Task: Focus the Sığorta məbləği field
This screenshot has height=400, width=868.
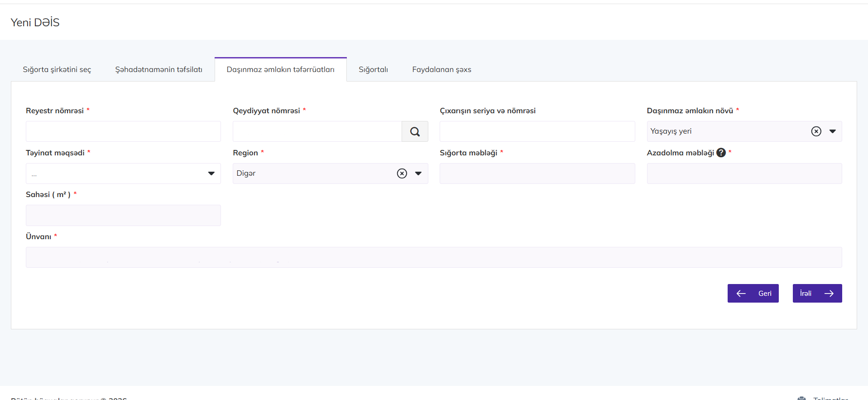Action: pos(537,173)
